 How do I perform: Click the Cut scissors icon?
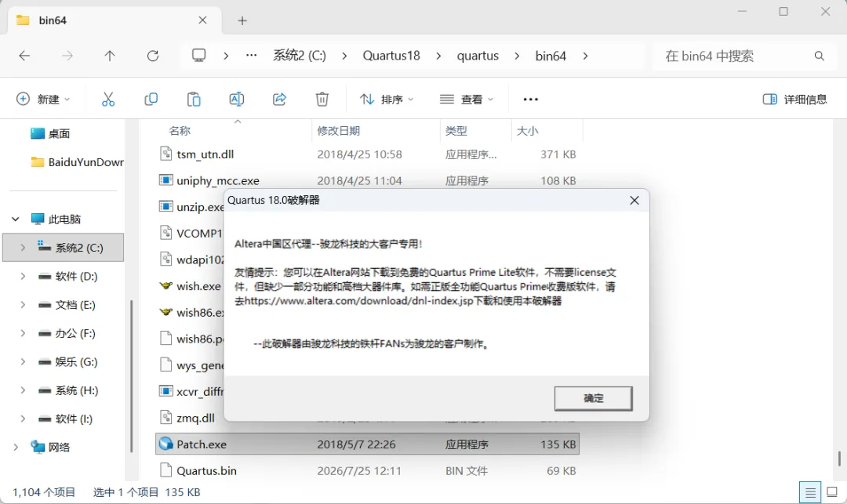[108, 100]
